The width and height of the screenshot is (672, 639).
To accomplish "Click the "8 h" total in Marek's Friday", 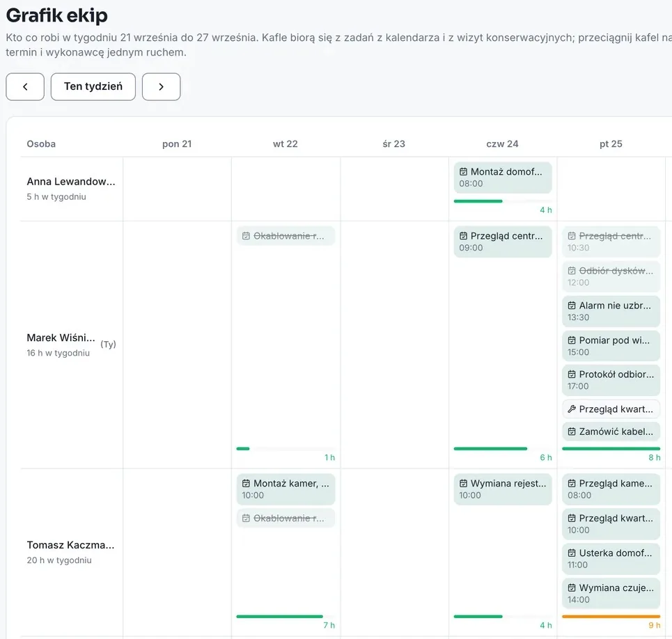I will pos(655,458).
